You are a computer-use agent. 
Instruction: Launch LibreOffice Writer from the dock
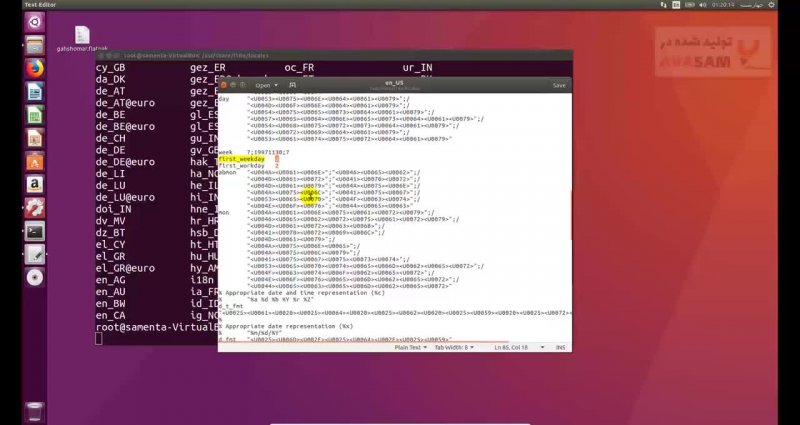coord(33,92)
